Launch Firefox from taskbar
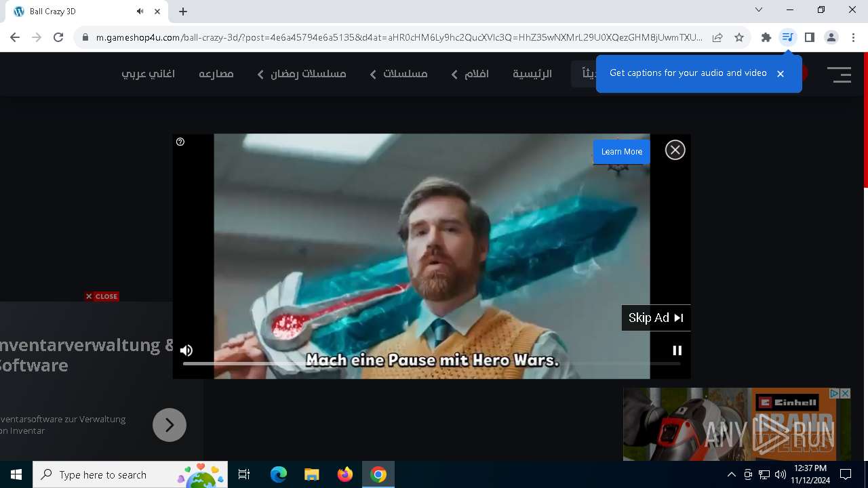Screen dimensions: 868x488 pos(345,474)
